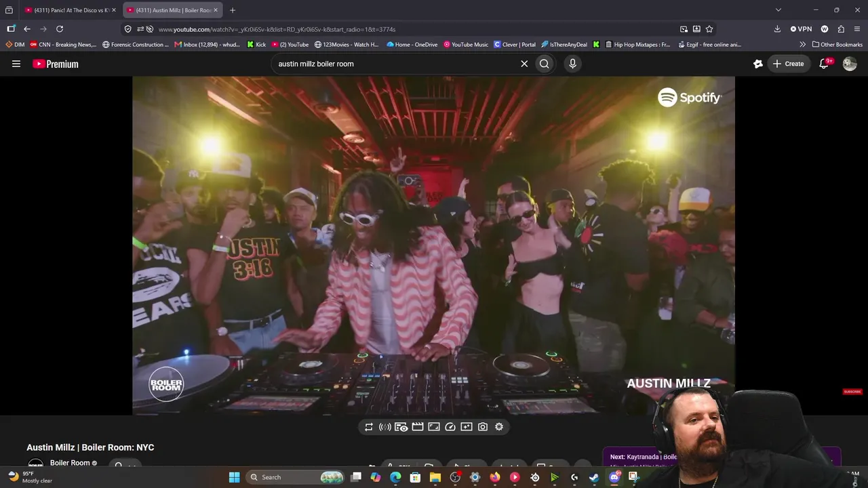
Task: Reload the current page
Action: tap(60, 29)
